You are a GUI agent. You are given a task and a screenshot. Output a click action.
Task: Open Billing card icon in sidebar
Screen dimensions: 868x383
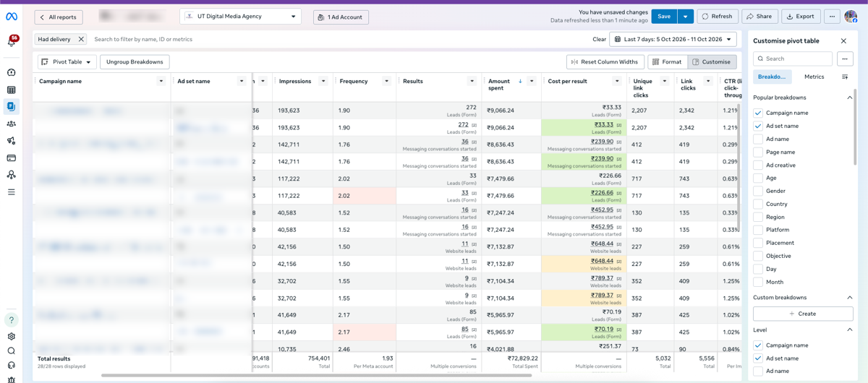(11, 158)
